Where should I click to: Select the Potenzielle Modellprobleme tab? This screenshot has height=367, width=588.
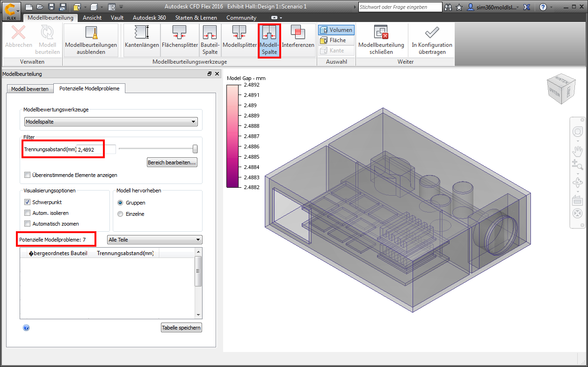pos(89,88)
